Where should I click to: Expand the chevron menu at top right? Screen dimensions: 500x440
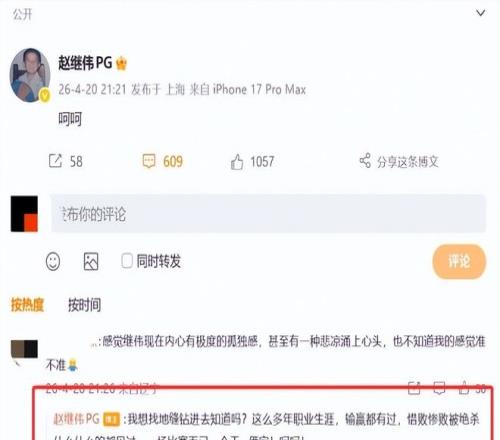click(x=480, y=13)
